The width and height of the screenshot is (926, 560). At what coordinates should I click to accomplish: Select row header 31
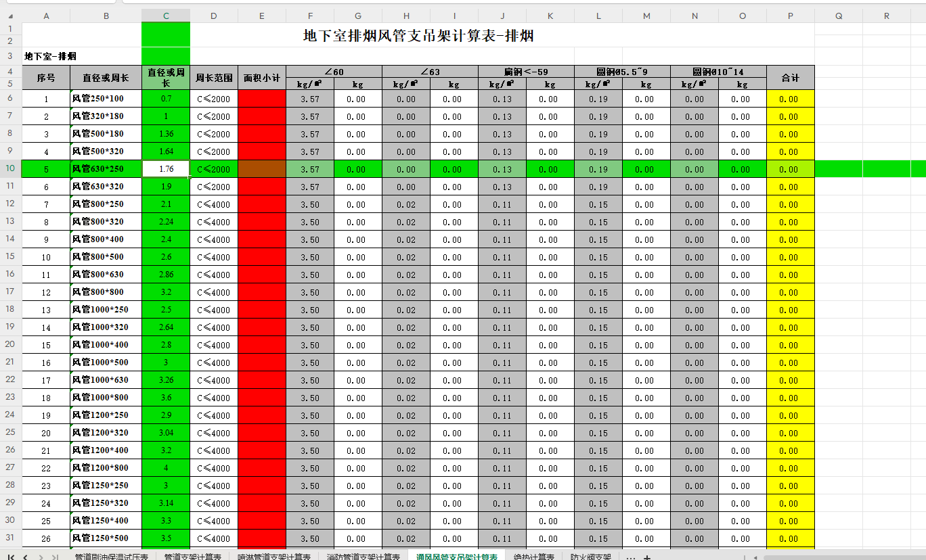click(x=11, y=538)
